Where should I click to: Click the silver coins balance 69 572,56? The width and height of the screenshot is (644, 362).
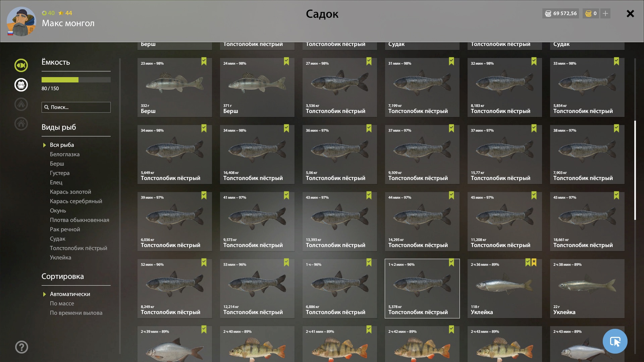click(x=561, y=13)
